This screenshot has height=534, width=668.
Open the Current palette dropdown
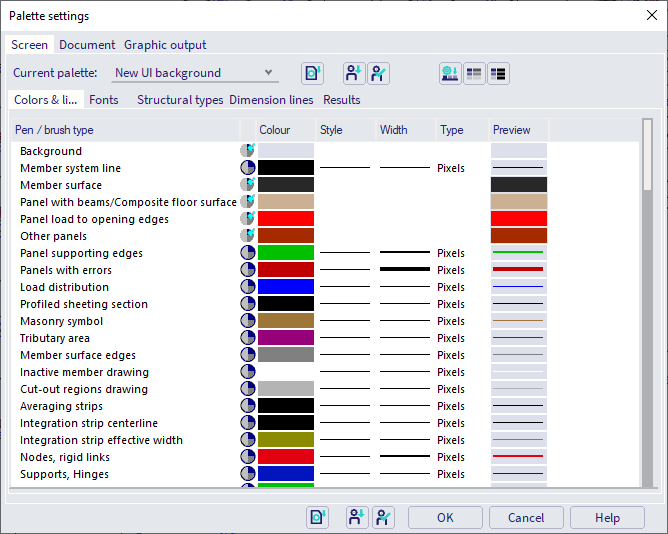[x=193, y=73]
